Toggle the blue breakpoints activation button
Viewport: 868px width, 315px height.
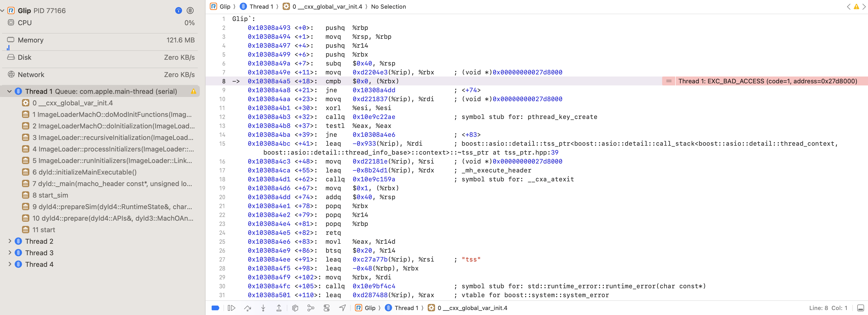click(215, 308)
